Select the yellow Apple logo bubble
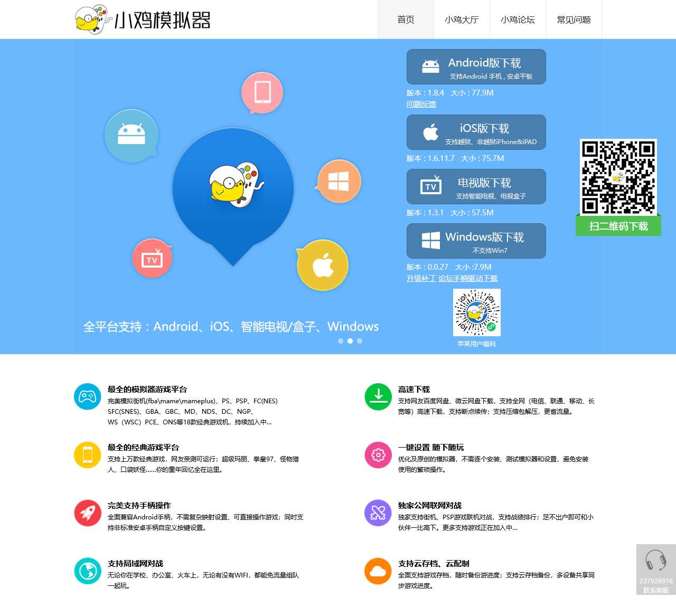This screenshot has height=616, width=676. [323, 264]
